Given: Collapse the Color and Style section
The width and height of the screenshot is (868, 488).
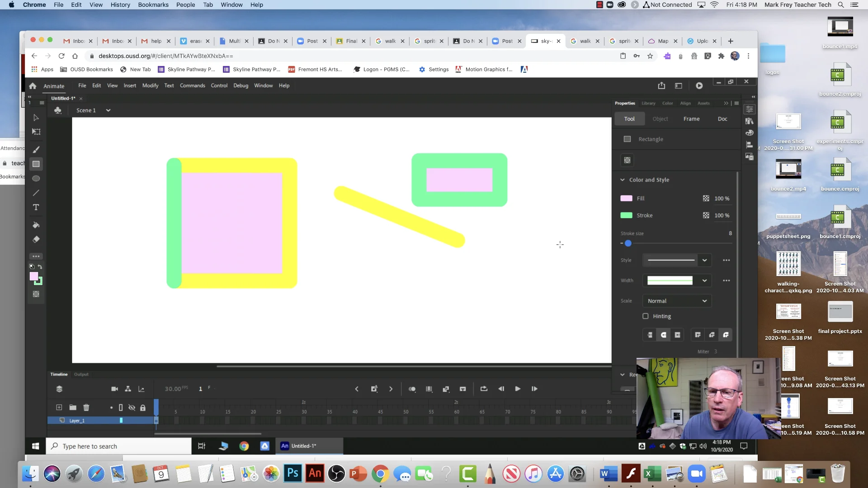Looking at the screenshot, I should (623, 180).
